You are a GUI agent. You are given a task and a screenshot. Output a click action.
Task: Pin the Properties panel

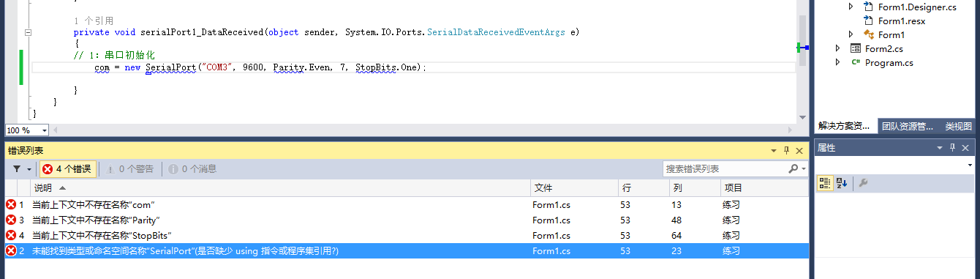click(953, 148)
